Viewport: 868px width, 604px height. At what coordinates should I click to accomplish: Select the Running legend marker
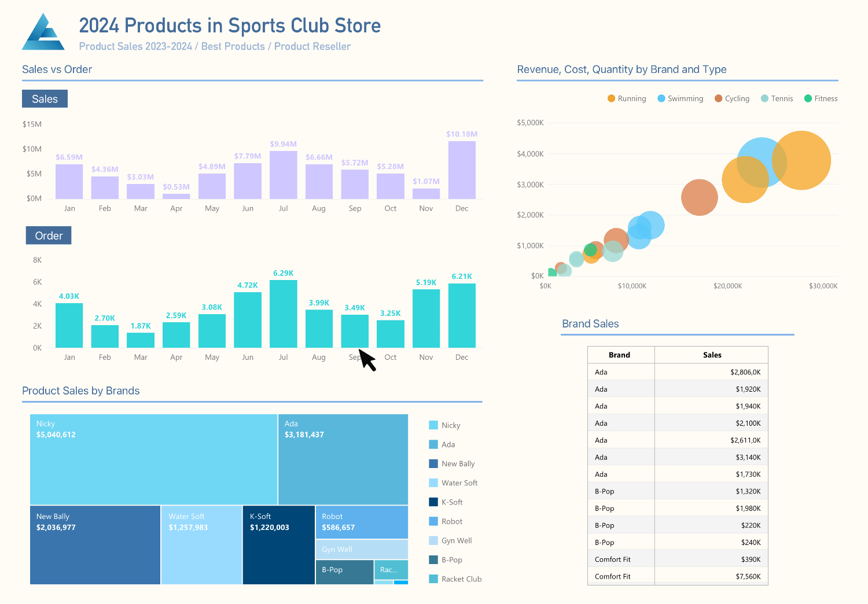[611, 98]
